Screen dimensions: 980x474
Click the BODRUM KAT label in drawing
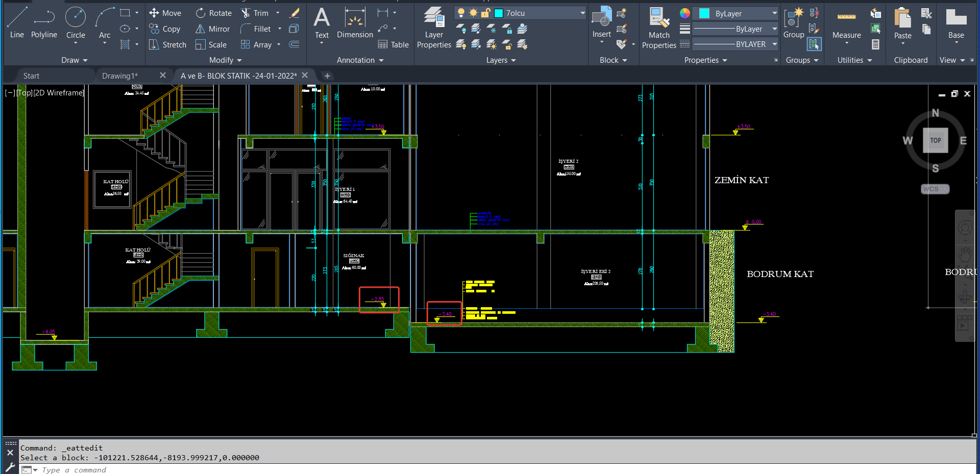pos(780,274)
